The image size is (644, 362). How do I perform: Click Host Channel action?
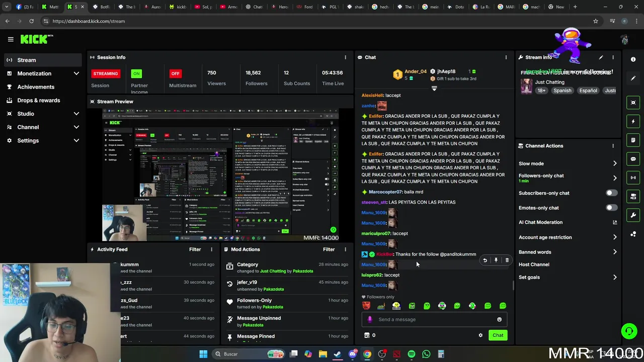[534, 264]
